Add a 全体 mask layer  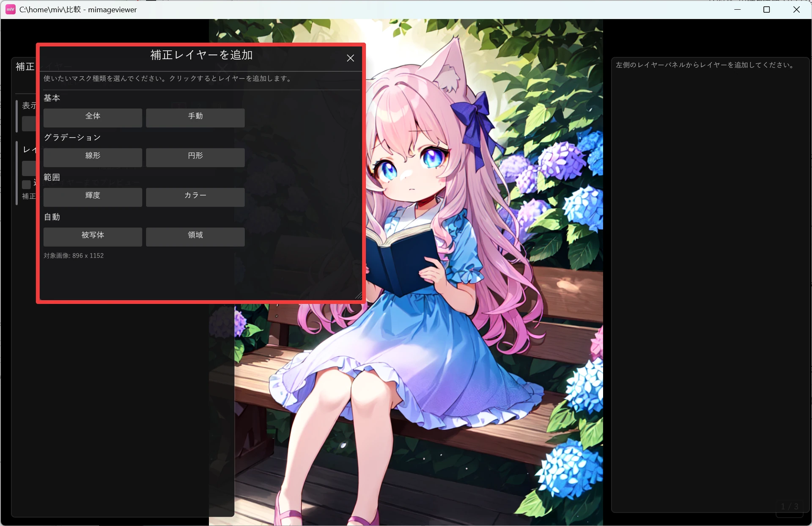(93, 117)
